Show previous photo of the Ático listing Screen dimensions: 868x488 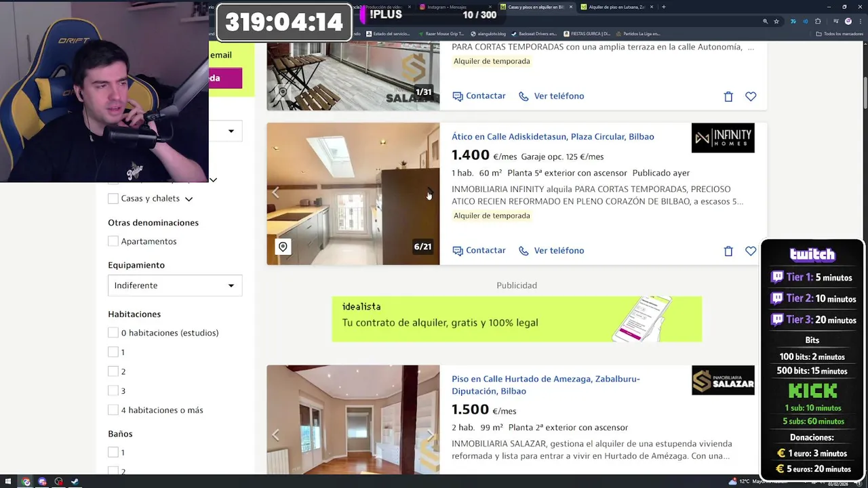(x=275, y=193)
